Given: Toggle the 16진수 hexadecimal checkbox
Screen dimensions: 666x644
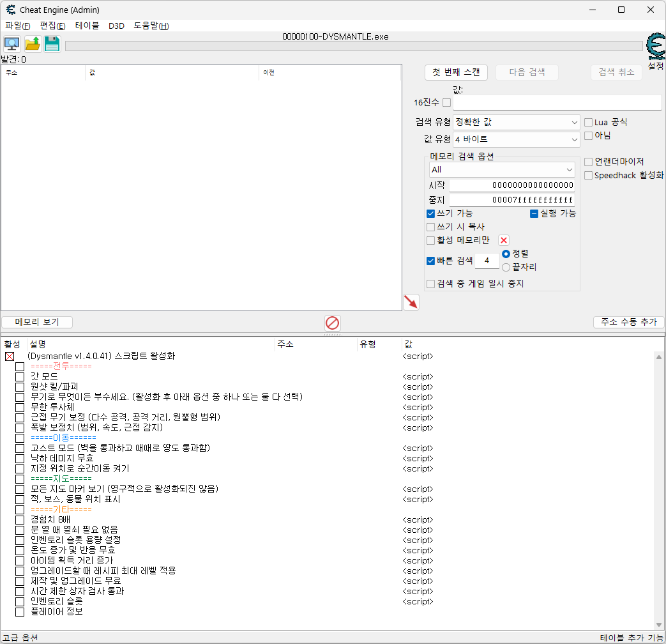Looking at the screenshot, I should [446, 102].
